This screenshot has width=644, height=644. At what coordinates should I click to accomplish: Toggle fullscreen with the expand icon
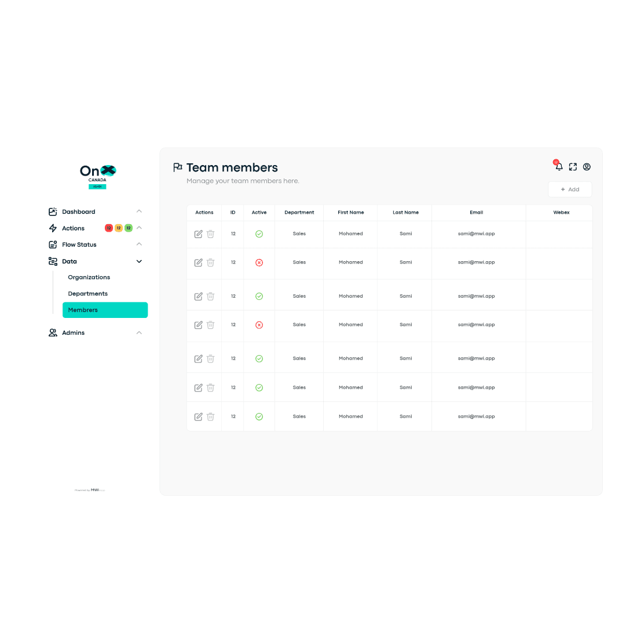point(573,167)
